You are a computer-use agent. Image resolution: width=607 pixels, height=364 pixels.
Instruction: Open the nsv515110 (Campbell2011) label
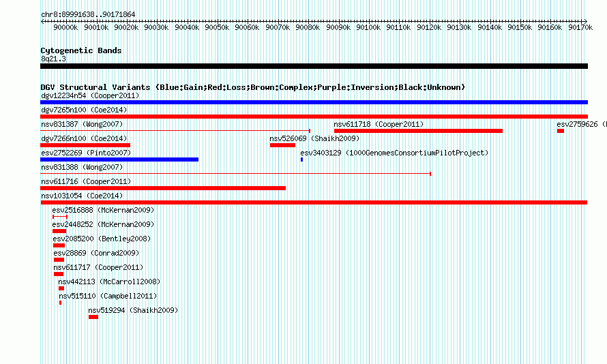(x=108, y=296)
